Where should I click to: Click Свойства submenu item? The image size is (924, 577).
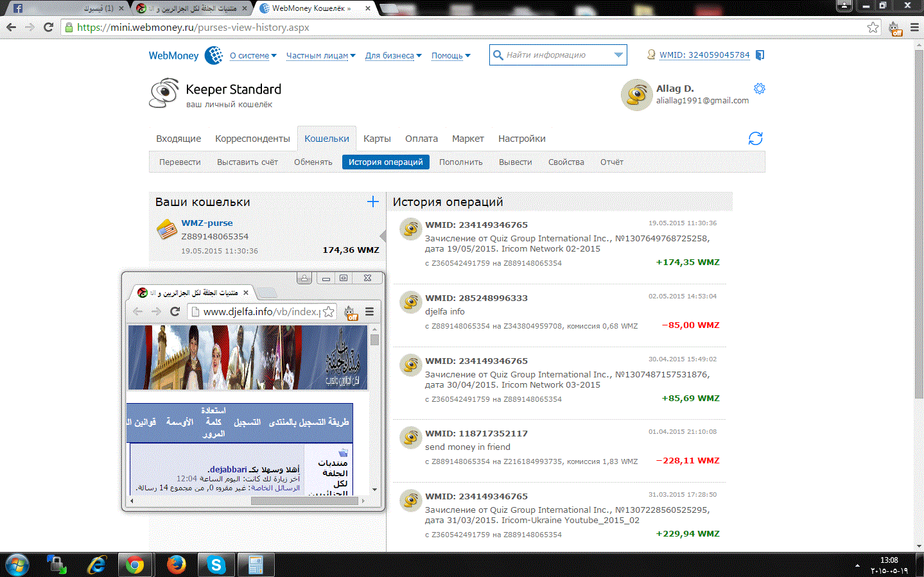click(566, 162)
